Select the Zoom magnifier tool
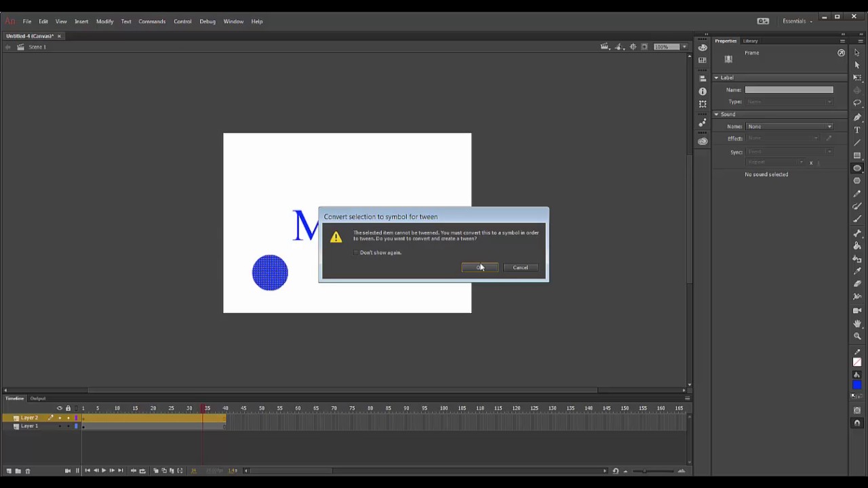This screenshot has width=868, height=488. pyautogui.click(x=857, y=336)
